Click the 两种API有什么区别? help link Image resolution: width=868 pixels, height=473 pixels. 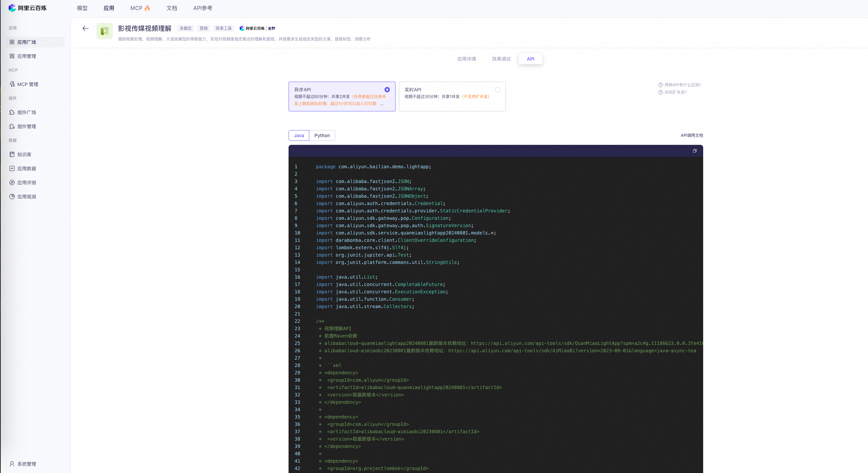click(x=682, y=85)
